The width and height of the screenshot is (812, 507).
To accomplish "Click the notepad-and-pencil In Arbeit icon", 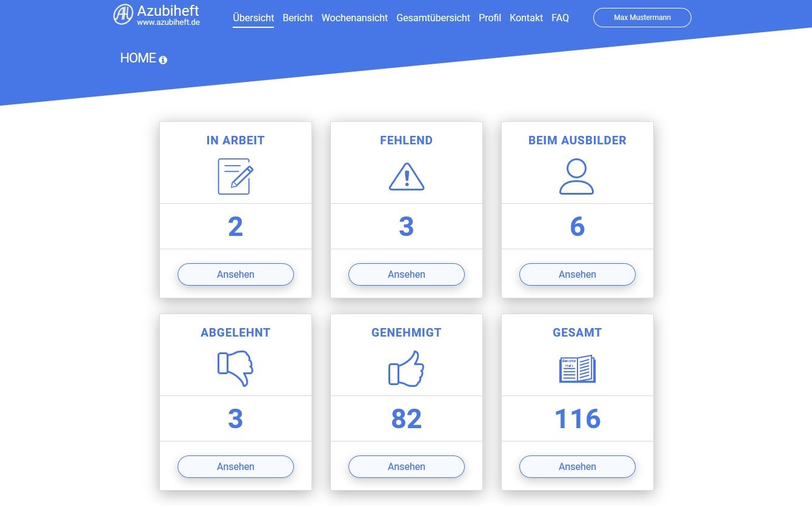I will click(235, 176).
